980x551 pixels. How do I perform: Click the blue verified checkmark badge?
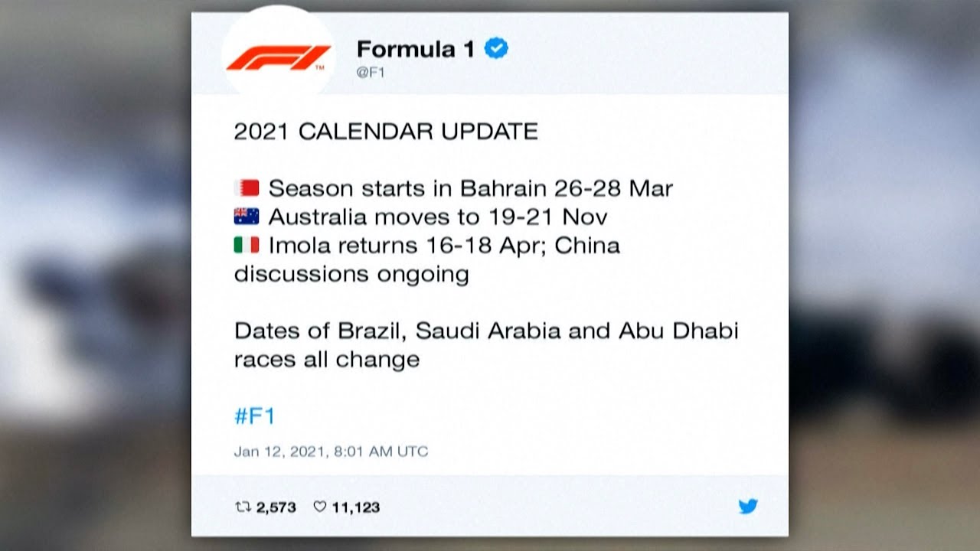coord(496,49)
